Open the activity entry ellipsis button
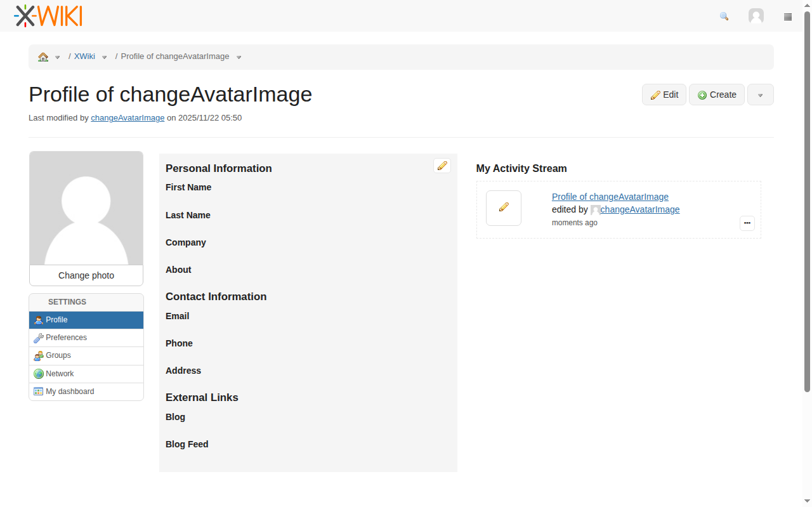Image resolution: width=812 pixels, height=507 pixels. click(747, 223)
